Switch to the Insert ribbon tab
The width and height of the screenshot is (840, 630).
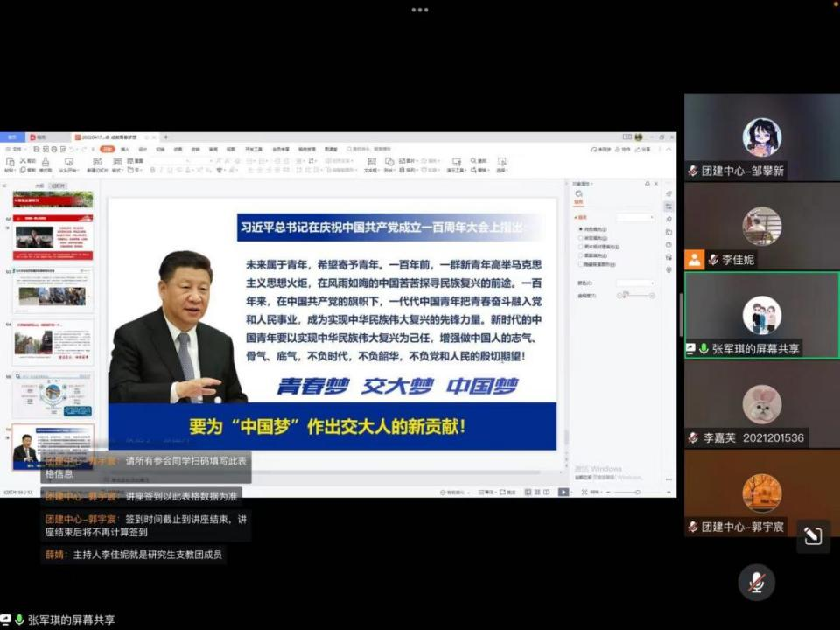pyautogui.click(x=125, y=150)
